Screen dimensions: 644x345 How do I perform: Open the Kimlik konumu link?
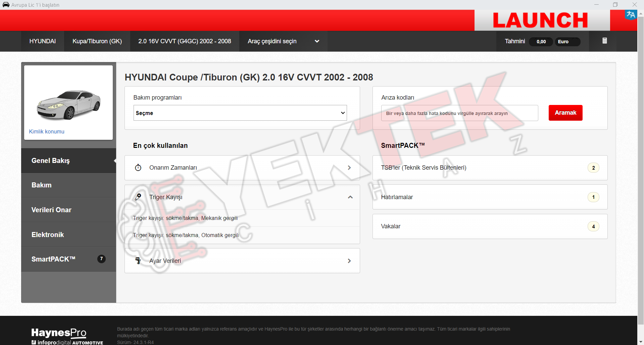pos(47,131)
